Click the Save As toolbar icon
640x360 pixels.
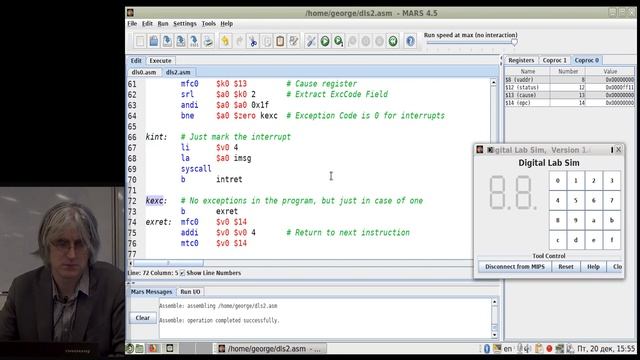[180, 41]
